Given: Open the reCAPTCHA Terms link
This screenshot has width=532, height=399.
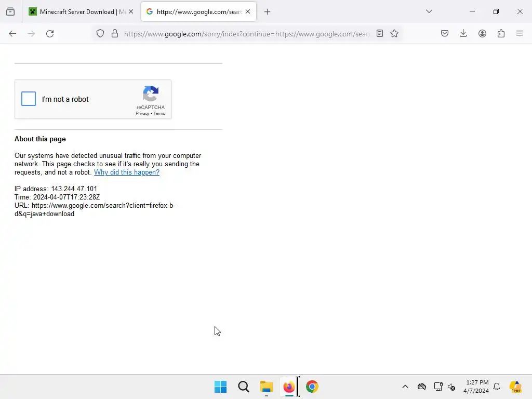Looking at the screenshot, I should (x=159, y=114).
